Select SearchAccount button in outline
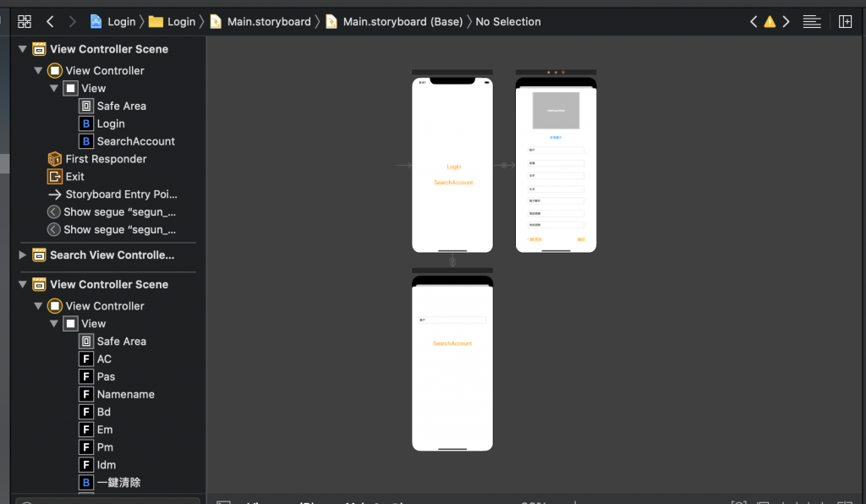This screenshot has height=504, width=866. click(127, 141)
